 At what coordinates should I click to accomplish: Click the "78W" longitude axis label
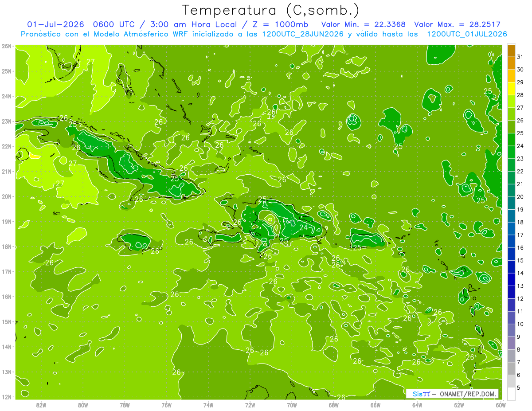[x=125, y=405]
